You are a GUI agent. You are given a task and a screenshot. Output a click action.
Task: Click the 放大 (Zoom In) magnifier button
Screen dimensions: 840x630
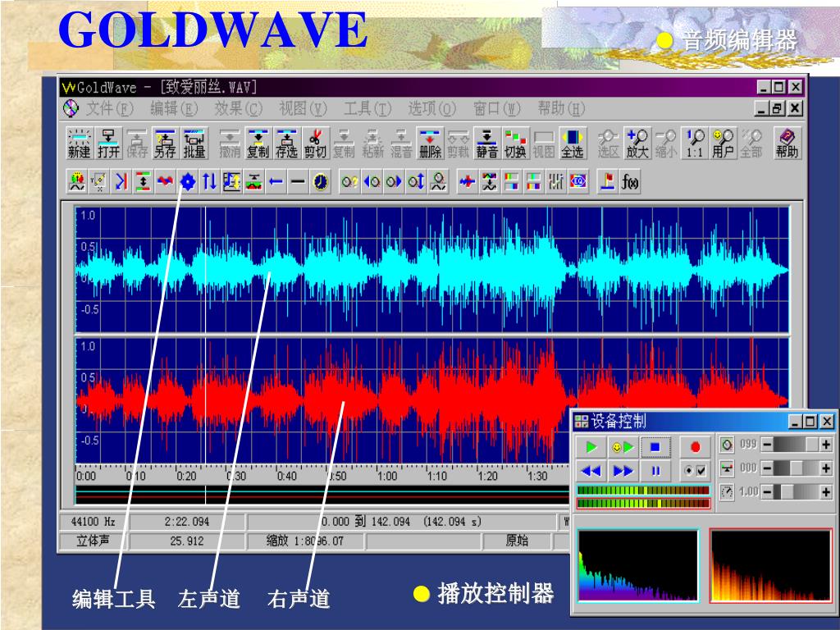tap(637, 143)
